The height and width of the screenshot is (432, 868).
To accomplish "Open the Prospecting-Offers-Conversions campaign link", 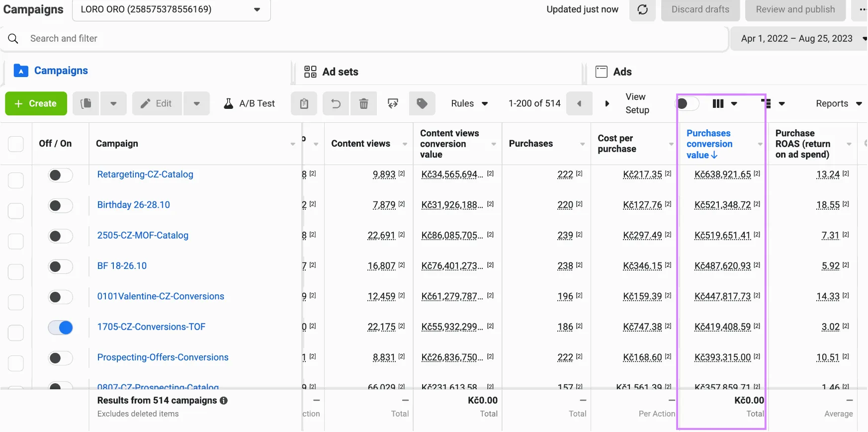I will point(163,357).
